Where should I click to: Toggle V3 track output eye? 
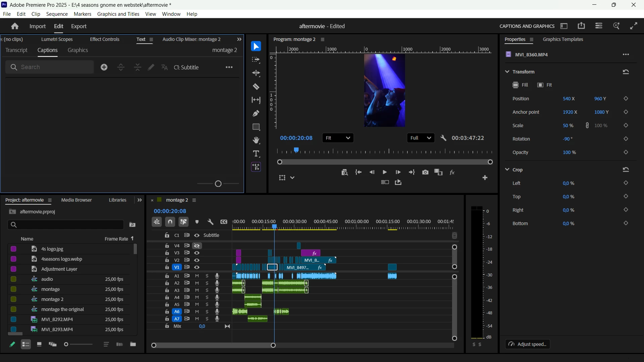click(197, 253)
